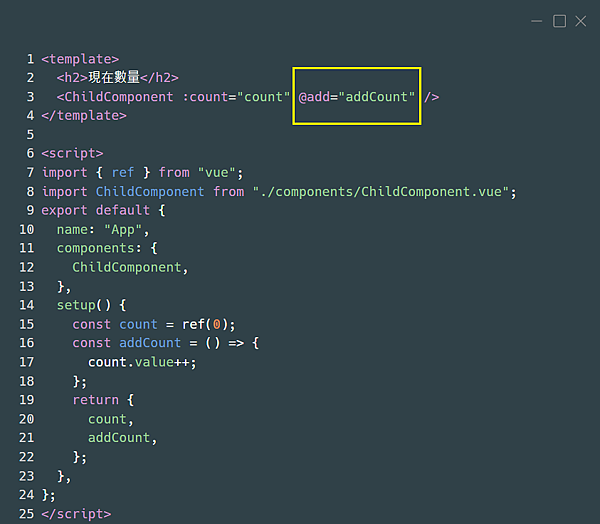Click ChildComponent identifier in the line 8 import
Viewport: 600px width, 524px height.
pyautogui.click(x=150, y=191)
